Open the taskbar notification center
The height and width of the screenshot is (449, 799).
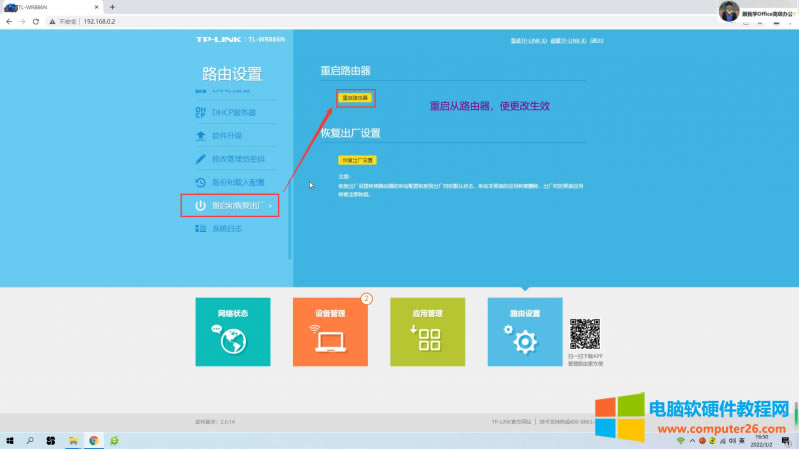[786, 441]
